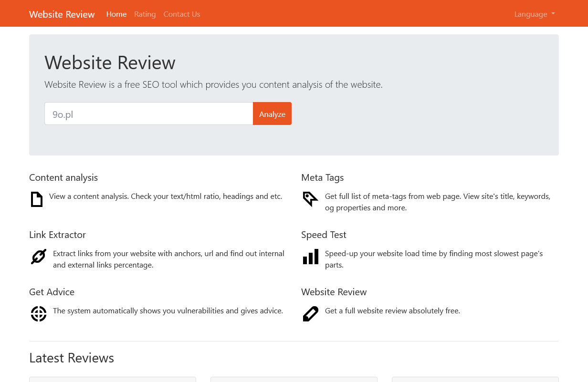Open the Home nav item
Screen dimensions: 588x382
coord(116,14)
